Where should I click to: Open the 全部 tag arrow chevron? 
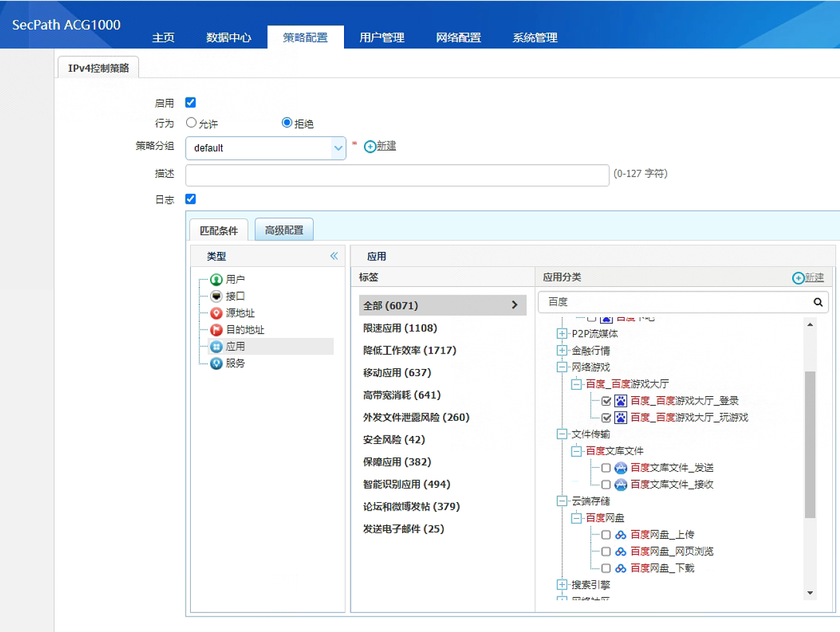(x=515, y=305)
